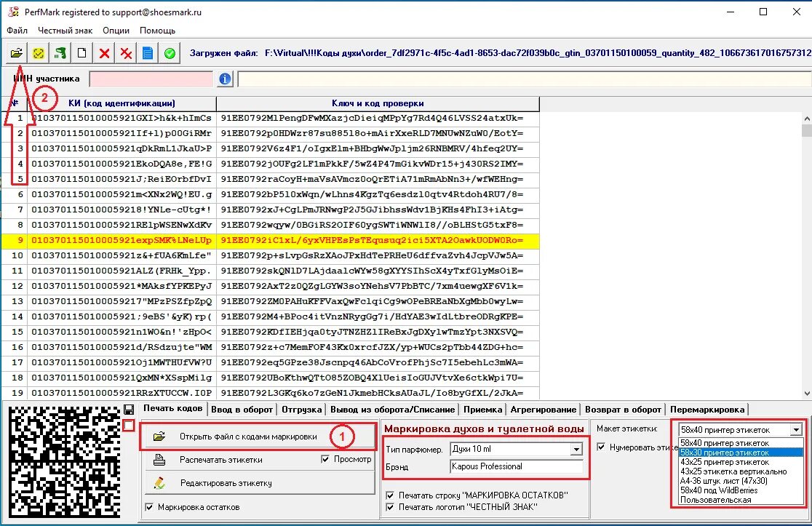
Task: Switch to the Отгрузка tab
Action: coord(302,410)
